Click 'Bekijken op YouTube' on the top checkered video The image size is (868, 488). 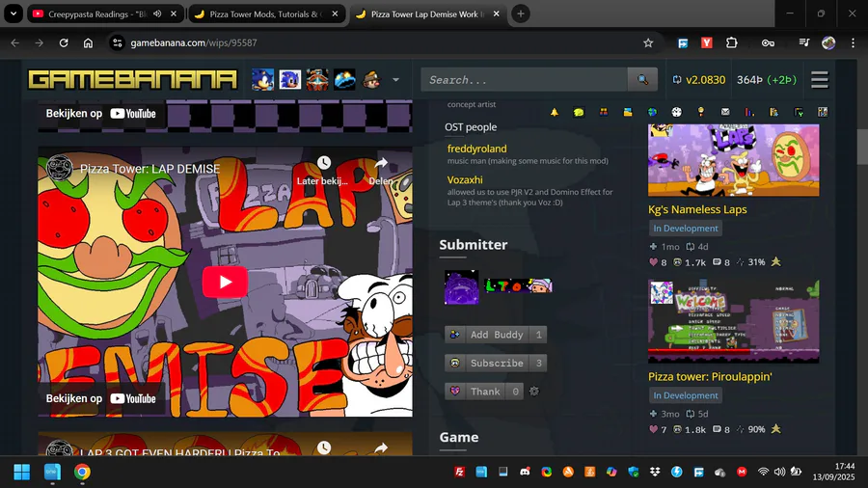coord(100,114)
